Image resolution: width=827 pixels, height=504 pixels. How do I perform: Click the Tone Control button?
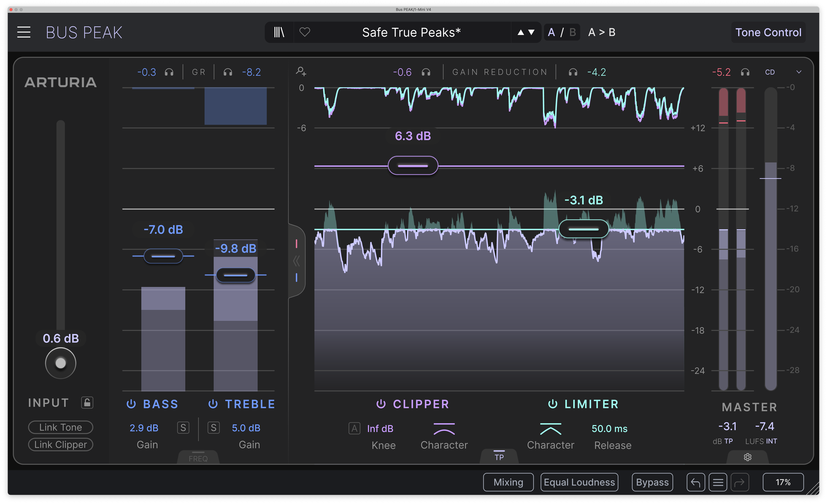pos(768,32)
